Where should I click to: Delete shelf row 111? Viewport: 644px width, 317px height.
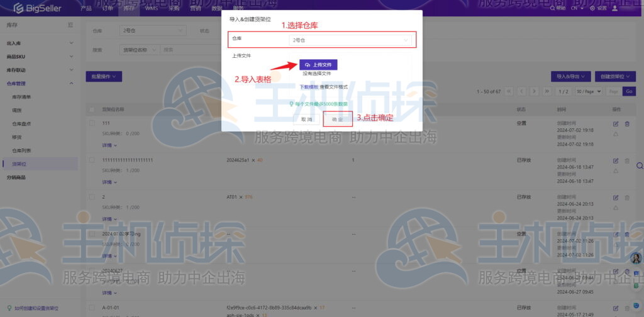tap(627, 124)
